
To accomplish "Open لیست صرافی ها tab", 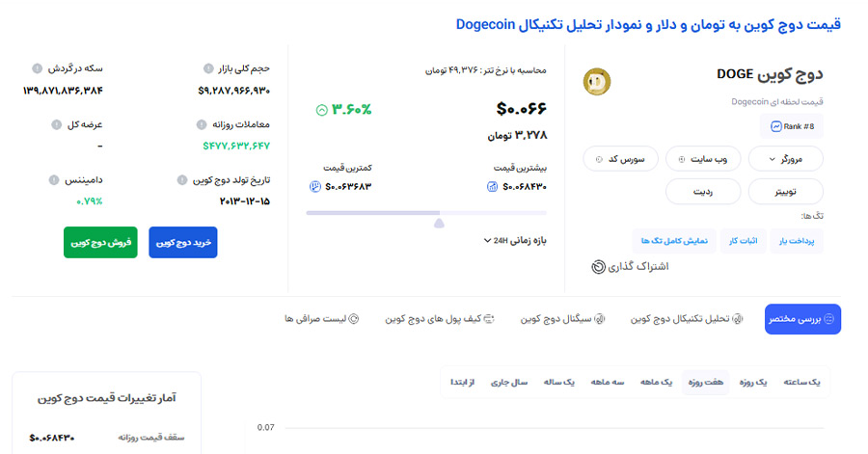I will [321, 319].
